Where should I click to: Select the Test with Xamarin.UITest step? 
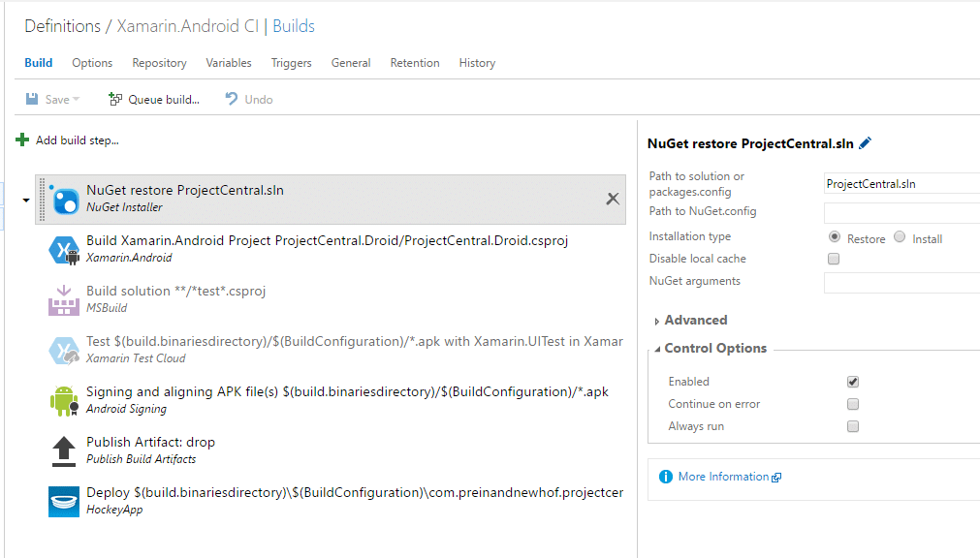click(x=332, y=351)
